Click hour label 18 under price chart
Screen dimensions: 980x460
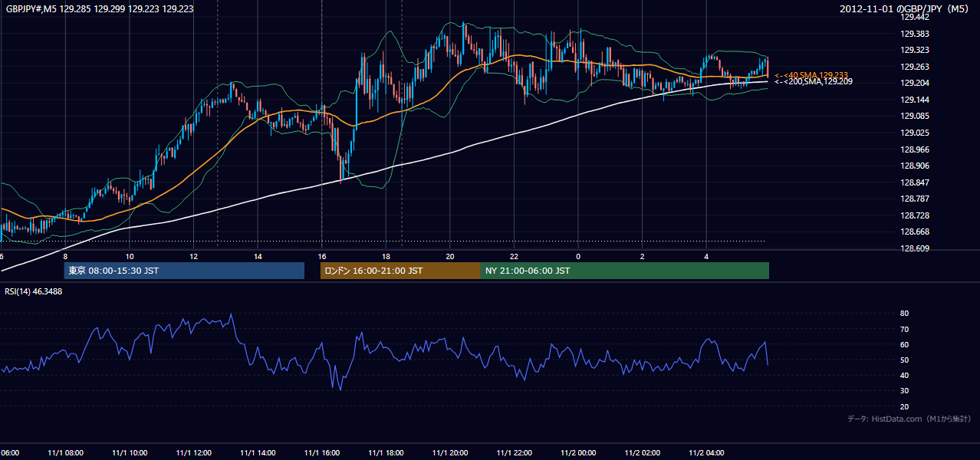click(x=386, y=256)
